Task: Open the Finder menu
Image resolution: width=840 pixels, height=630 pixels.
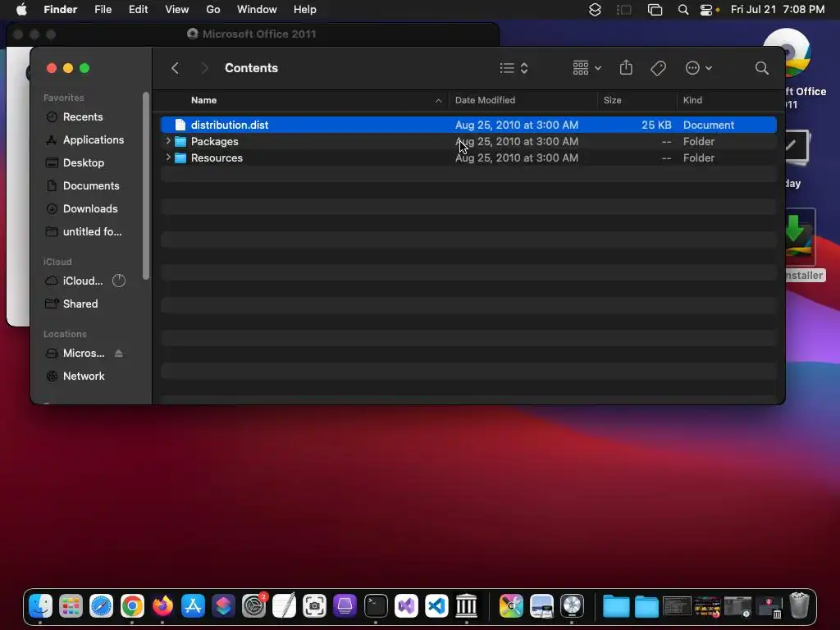Action: click(60, 10)
